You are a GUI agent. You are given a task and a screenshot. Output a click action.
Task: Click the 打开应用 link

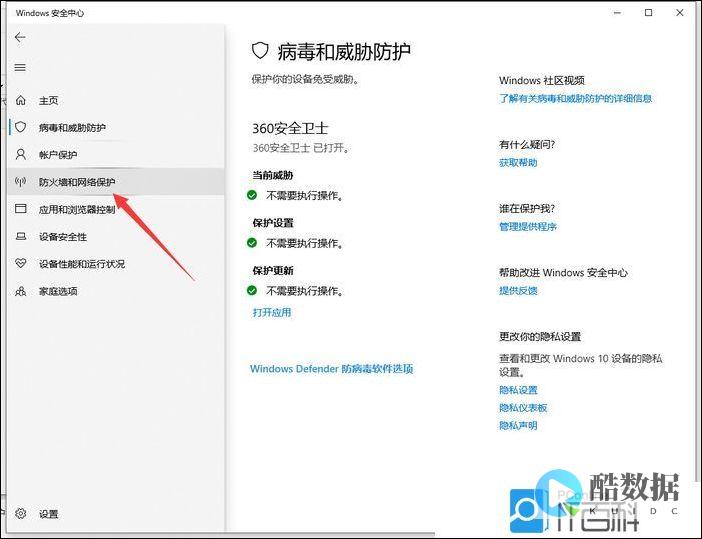pos(272,312)
